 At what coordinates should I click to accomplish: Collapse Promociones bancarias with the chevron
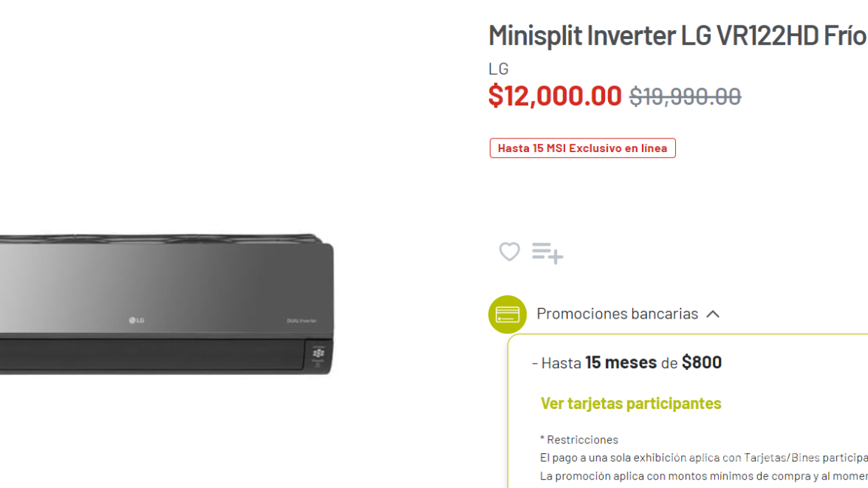[713, 314]
